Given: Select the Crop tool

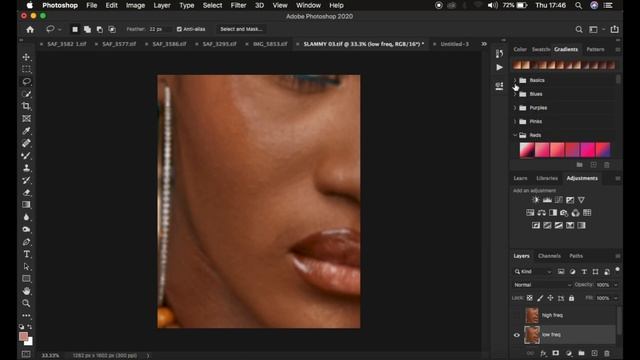Looking at the screenshot, I should tap(27, 106).
